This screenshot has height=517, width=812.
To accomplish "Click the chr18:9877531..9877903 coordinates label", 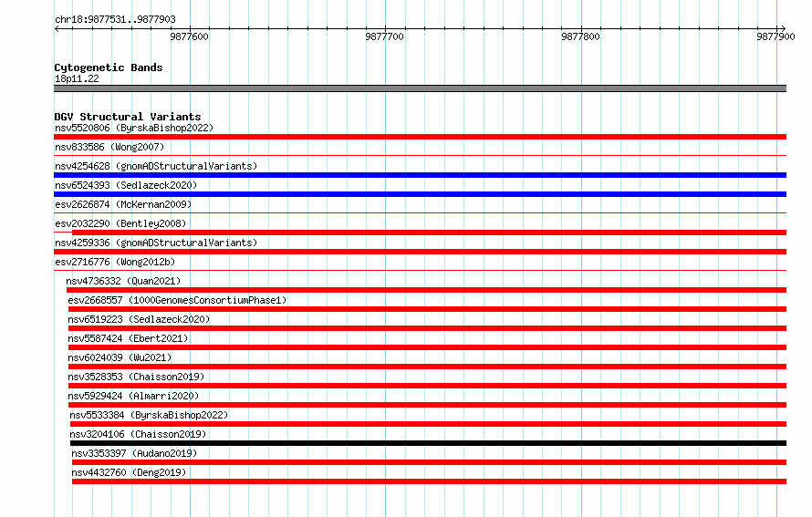I will coord(116,19).
